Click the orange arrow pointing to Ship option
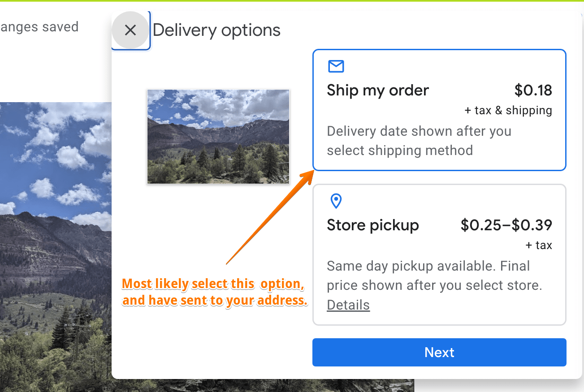The image size is (584, 392). (x=270, y=217)
